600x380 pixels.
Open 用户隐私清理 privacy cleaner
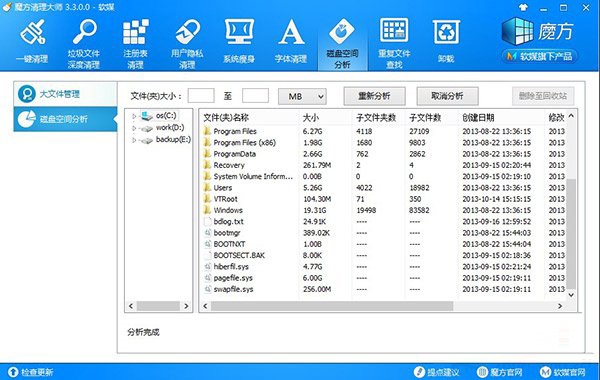(187, 44)
